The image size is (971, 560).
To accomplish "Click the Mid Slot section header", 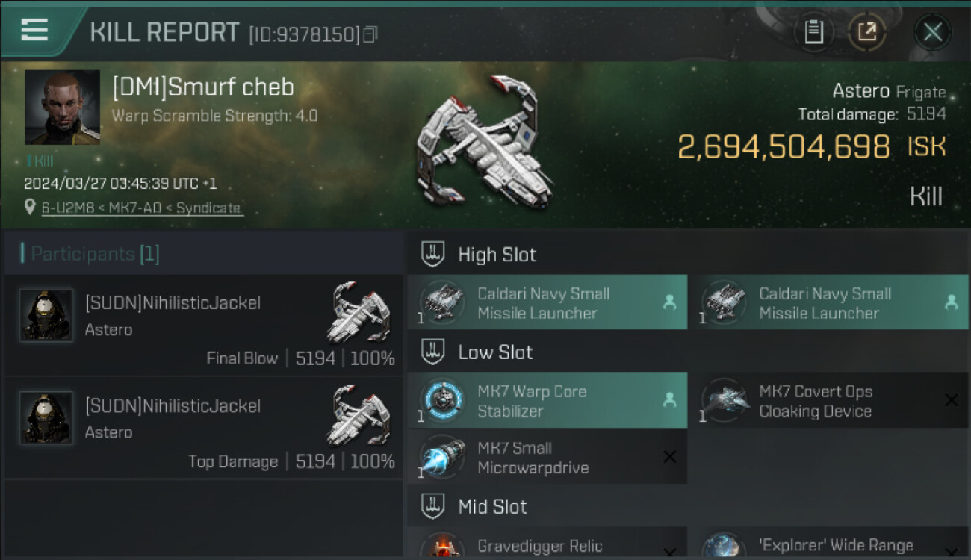I will (492, 507).
